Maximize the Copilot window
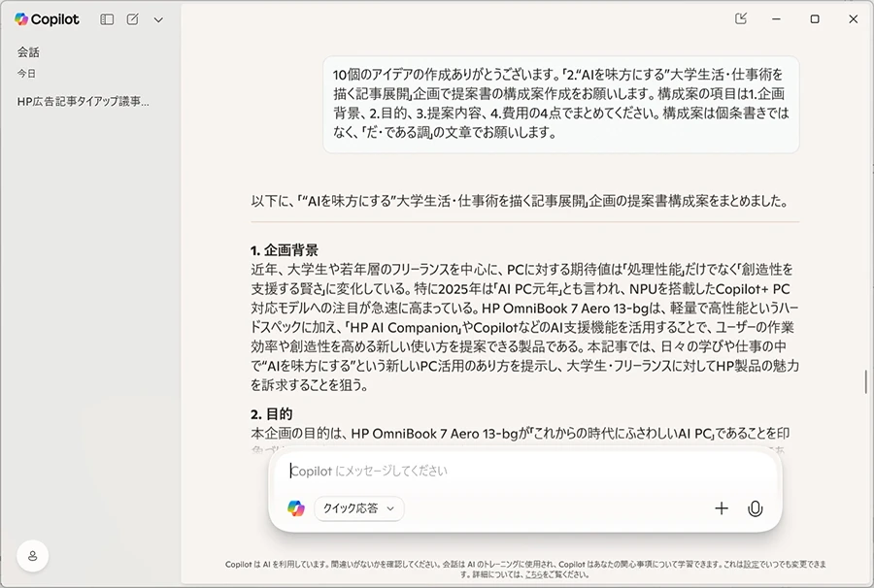This screenshot has height=588, width=874. tap(815, 19)
